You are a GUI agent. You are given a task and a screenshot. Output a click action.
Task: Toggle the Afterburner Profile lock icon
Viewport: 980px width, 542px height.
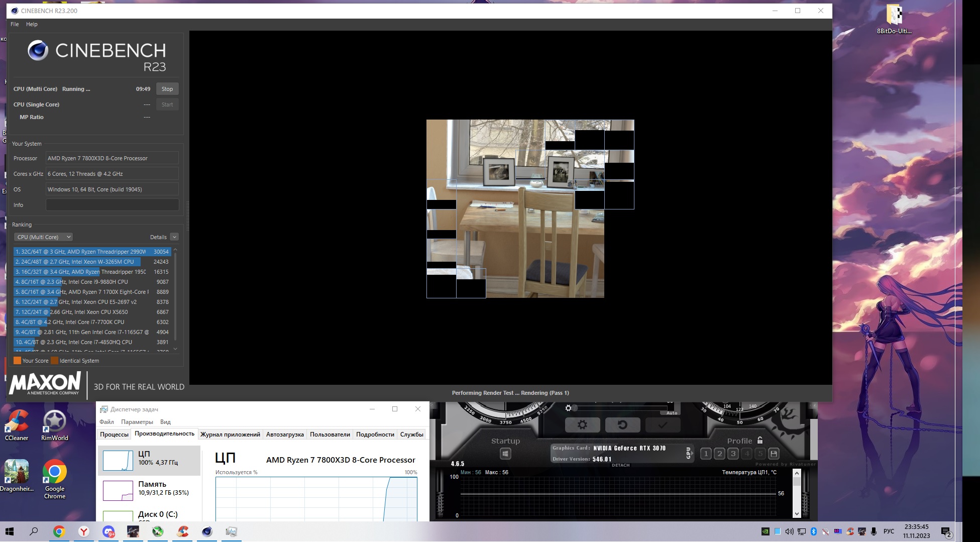(x=760, y=440)
